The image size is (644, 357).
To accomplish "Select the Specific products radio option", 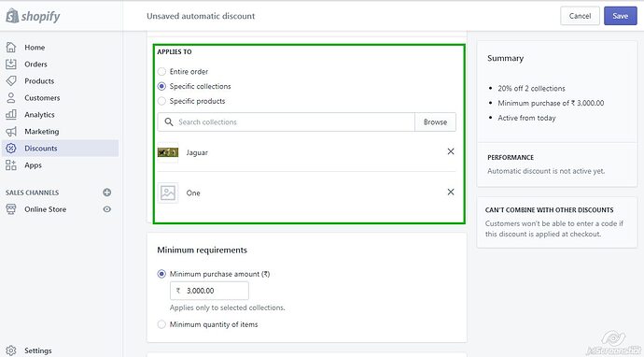I will tap(161, 101).
